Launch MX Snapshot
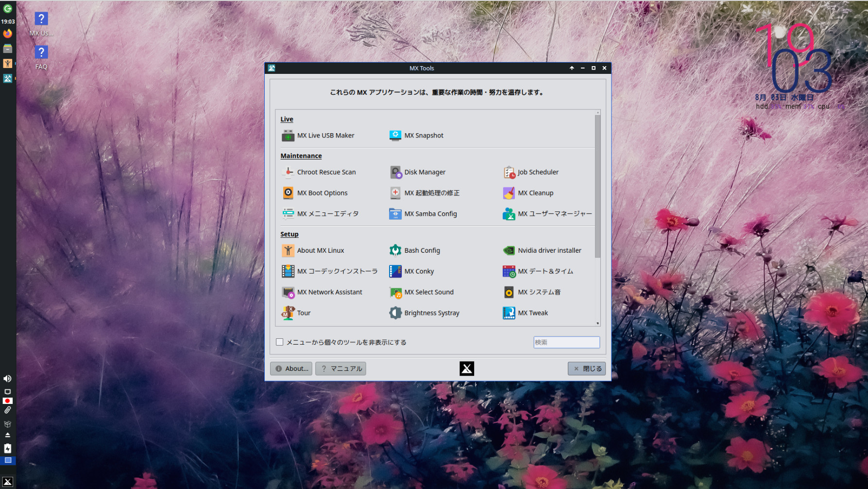The width and height of the screenshot is (868, 489). (x=416, y=136)
